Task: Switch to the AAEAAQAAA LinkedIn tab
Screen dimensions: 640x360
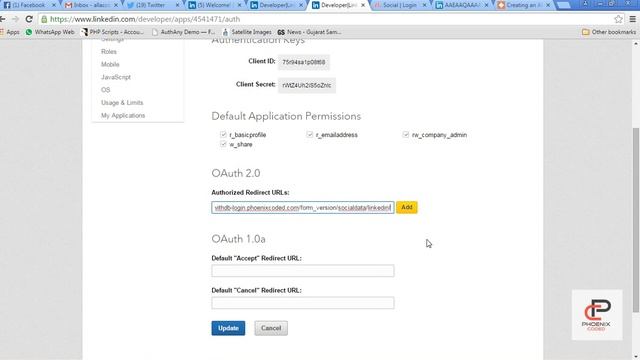Action: 461,5
